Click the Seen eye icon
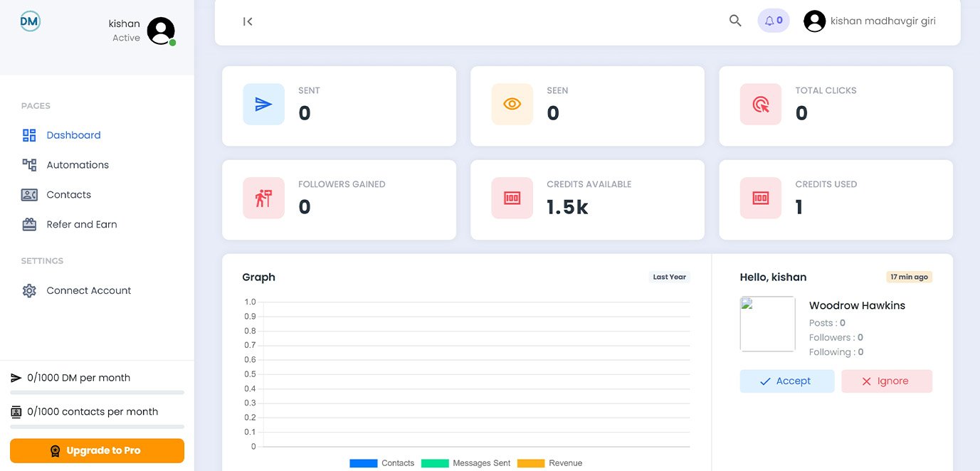 (x=512, y=105)
